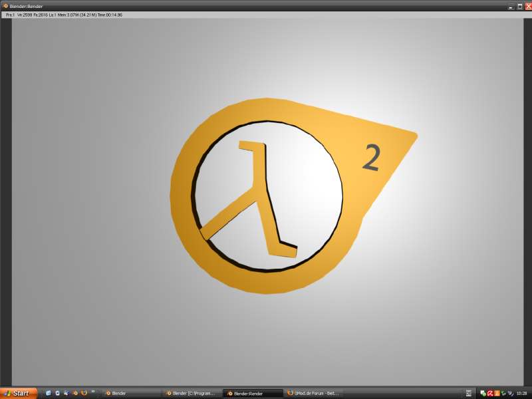Click the tray icon just left of the clock

tap(510, 393)
